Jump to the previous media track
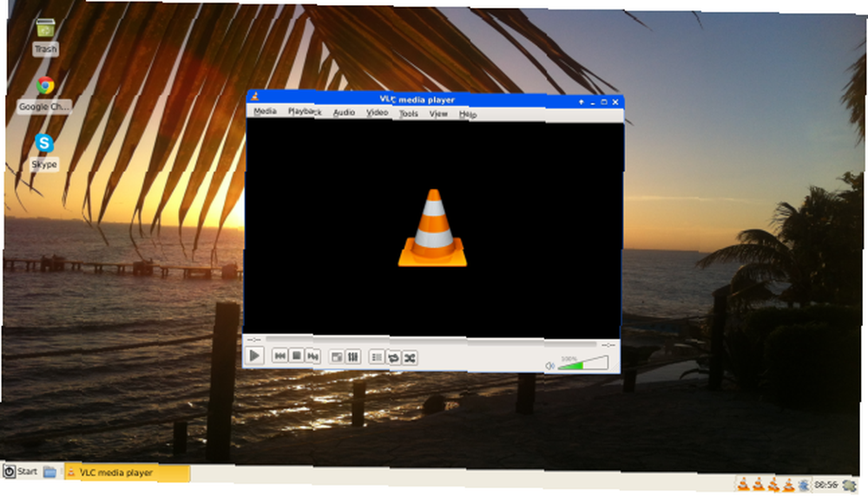 click(280, 356)
